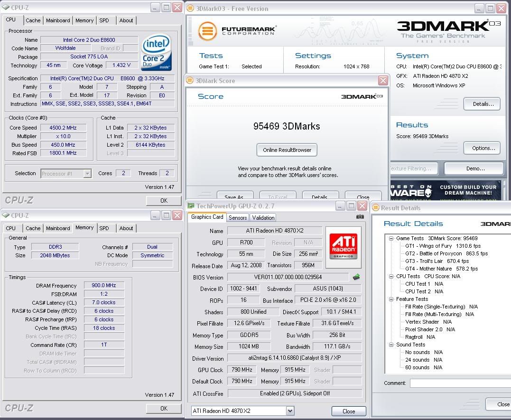
Task: Click Details in the 3DMark Score window
Action: tap(320, 196)
